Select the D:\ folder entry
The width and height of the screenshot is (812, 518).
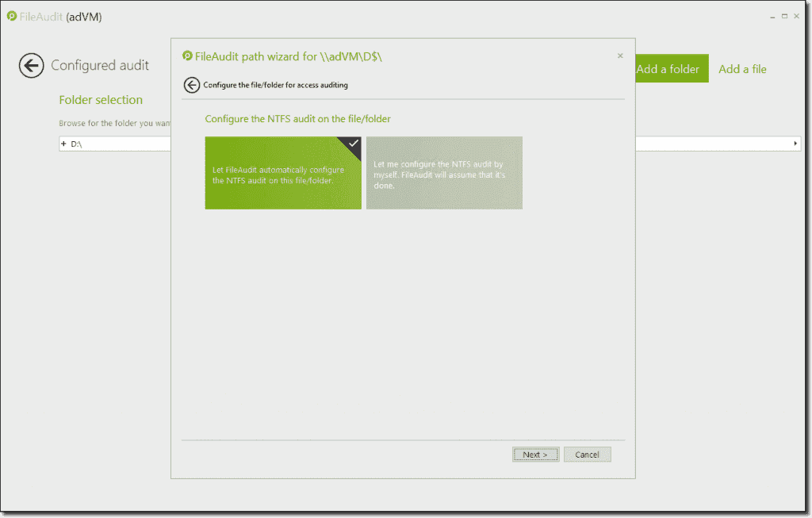tap(77, 144)
